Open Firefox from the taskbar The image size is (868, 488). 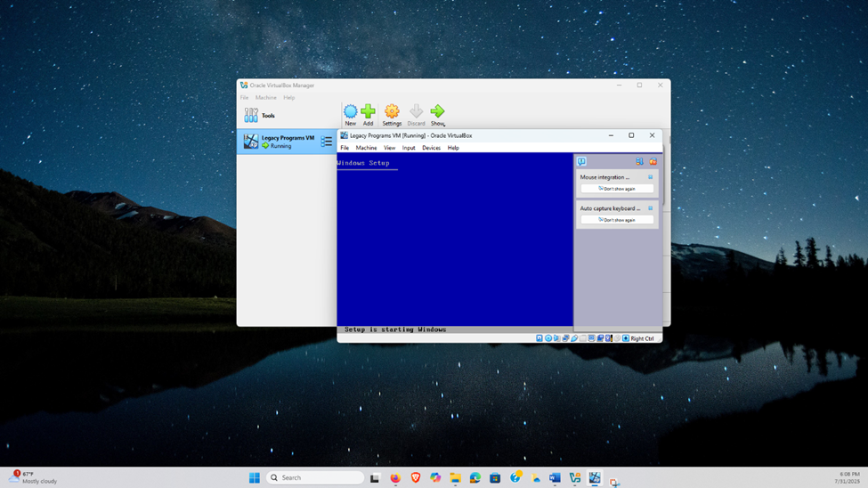(395, 478)
